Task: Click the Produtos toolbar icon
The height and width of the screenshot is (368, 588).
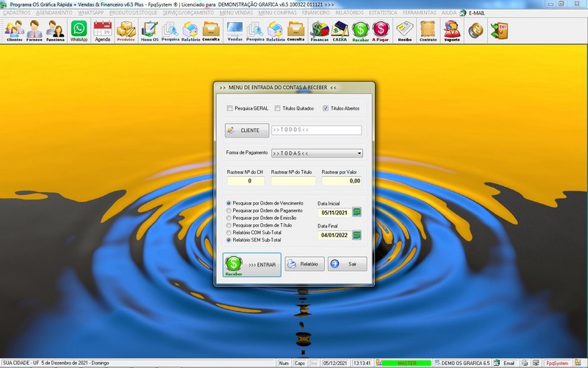Action: point(126,30)
